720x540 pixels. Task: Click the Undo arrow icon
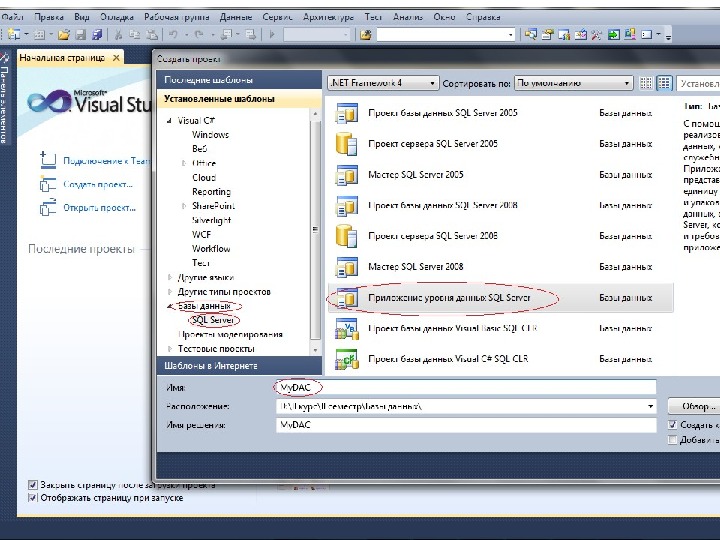(x=173, y=34)
